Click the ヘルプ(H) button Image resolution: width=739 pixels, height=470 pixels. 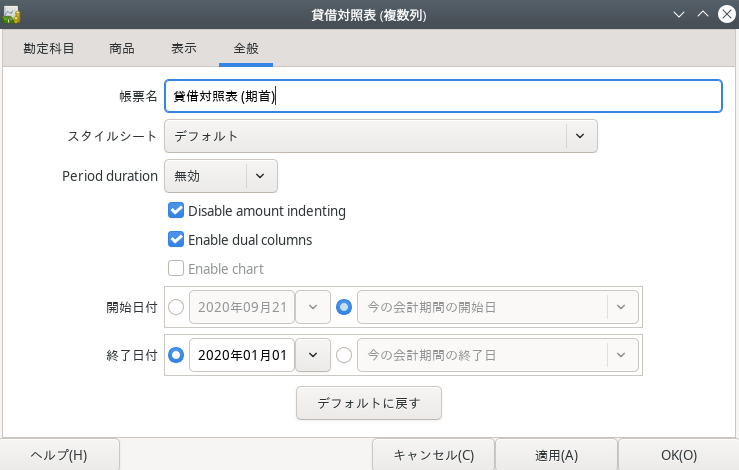tap(59, 455)
